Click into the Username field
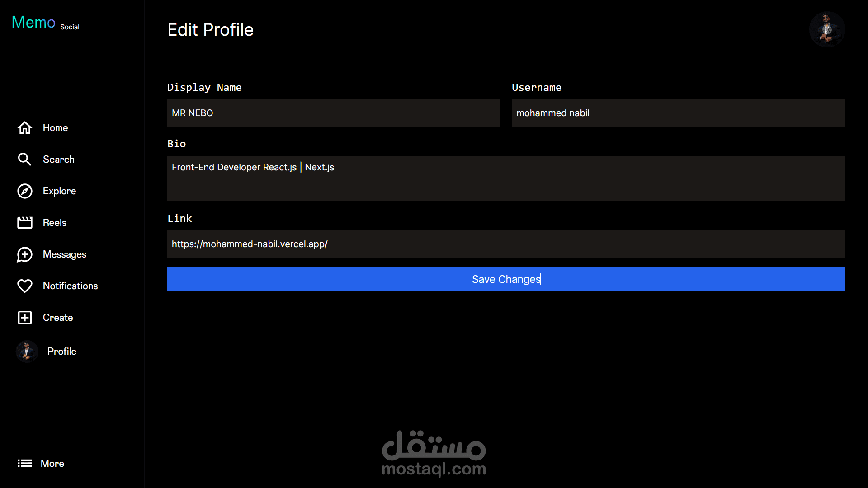The height and width of the screenshot is (488, 868). [x=678, y=113]
